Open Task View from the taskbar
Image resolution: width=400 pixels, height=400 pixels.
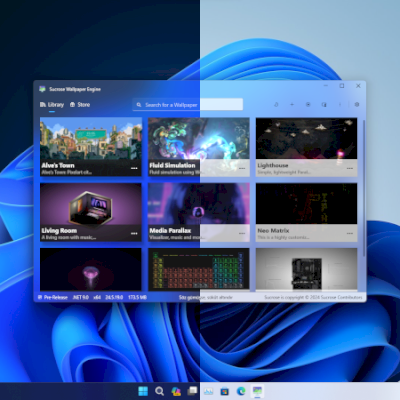[x=192, y=391]
